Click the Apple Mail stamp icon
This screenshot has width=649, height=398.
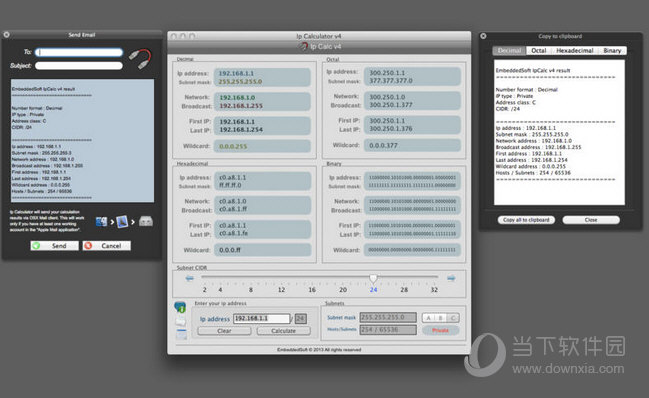coord(122,222)
